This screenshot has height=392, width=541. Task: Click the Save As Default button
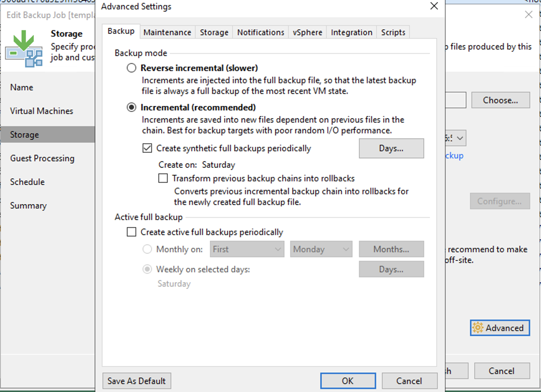137,381
